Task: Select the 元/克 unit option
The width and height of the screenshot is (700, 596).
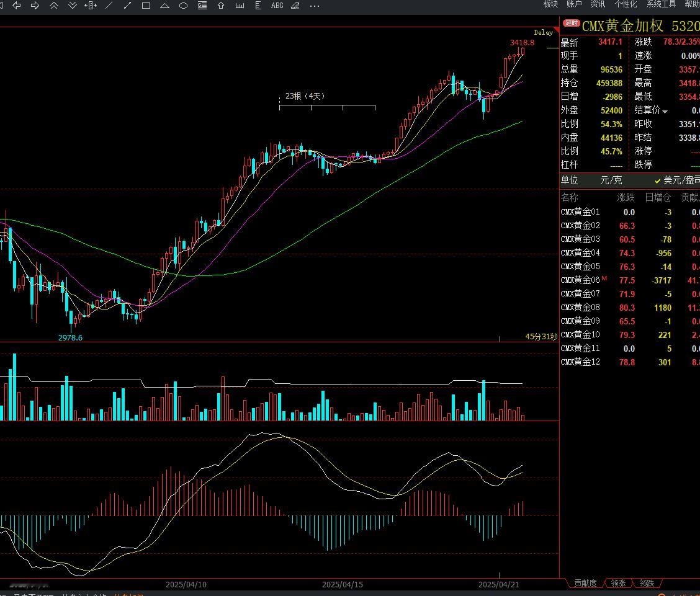Action: 611,180
